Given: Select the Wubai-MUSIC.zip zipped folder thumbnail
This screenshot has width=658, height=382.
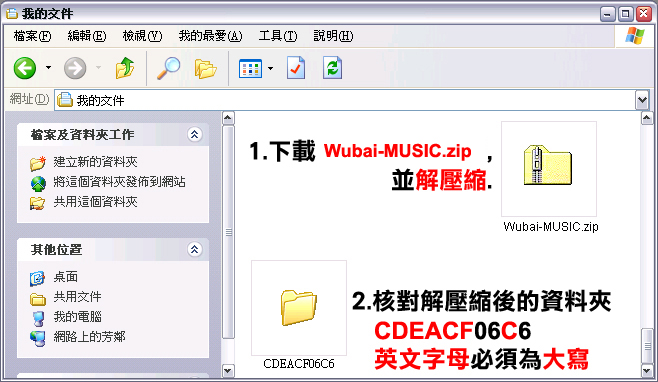Looking at the screenshot, I should coord(549,169).
